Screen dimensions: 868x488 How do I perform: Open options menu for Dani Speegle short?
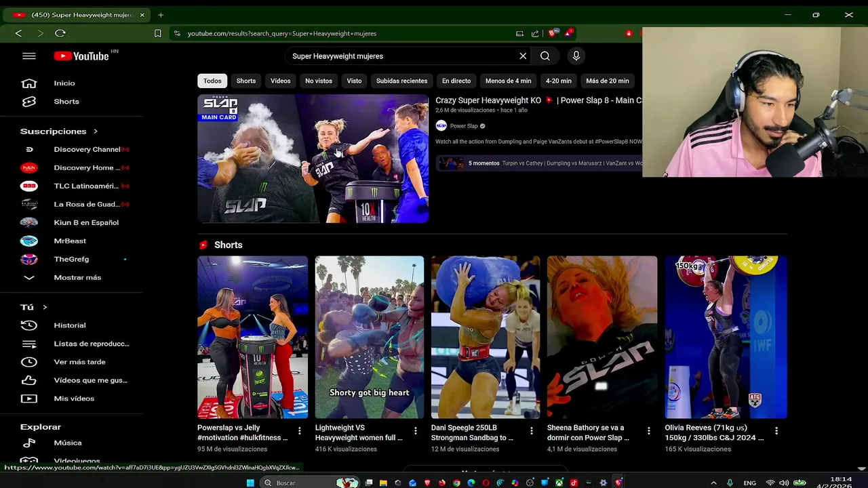coord(532,430)
